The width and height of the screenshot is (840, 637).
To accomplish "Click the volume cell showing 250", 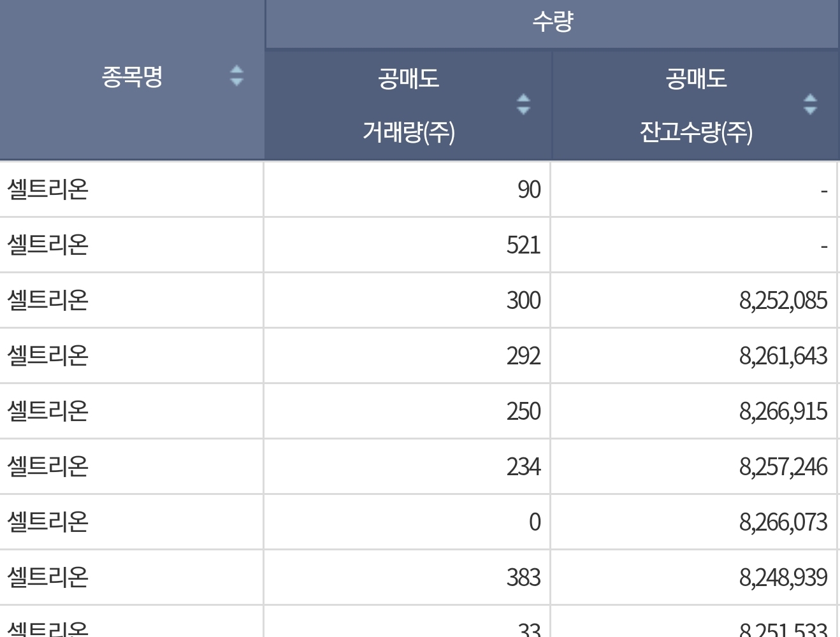I will coord(407,412).
